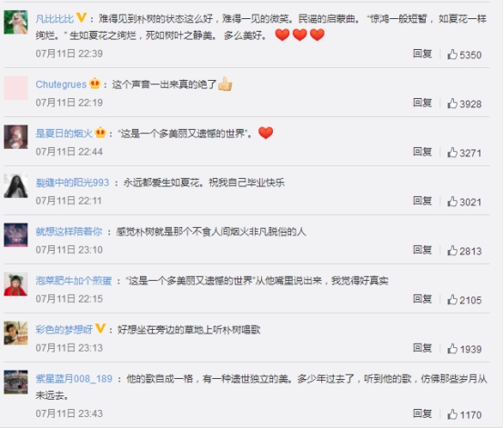
Task: Click thumbs-up showing 3271 likes
Action: point(452,153)
